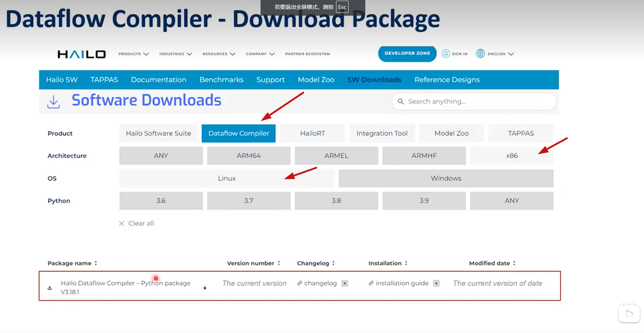Screen dimensions: 644x333
Task: Expand the installation guide dropdown arrow
Action: [436, 283]
